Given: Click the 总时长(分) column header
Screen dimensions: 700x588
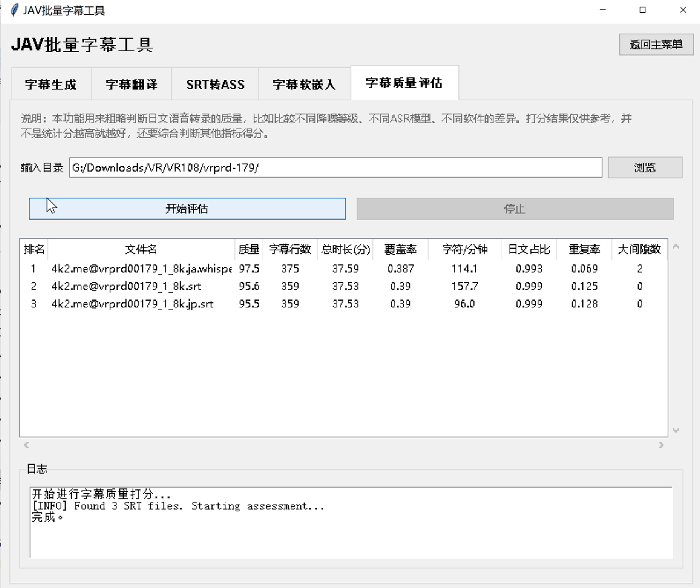Looking at the screenshot, I should [345, 250].
